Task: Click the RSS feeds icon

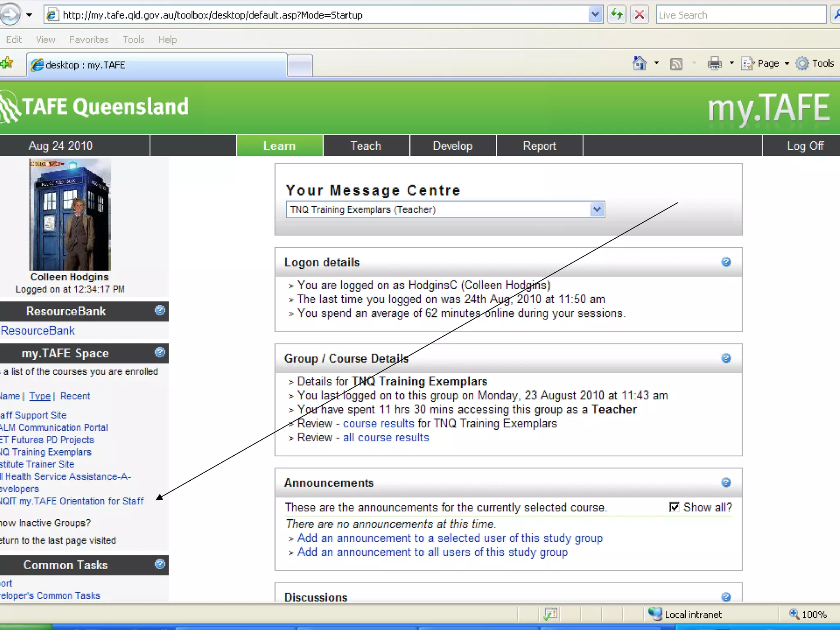Action: point(676,64)
